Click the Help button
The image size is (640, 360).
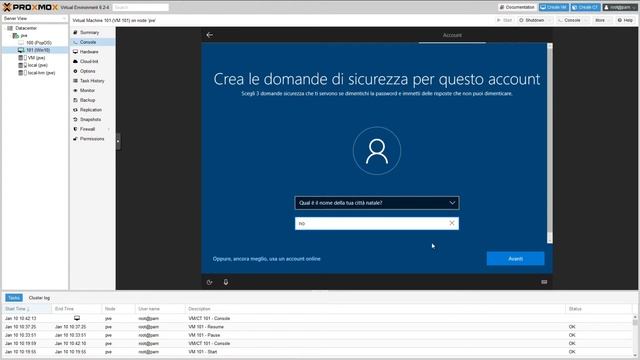[x=625, y=20]
